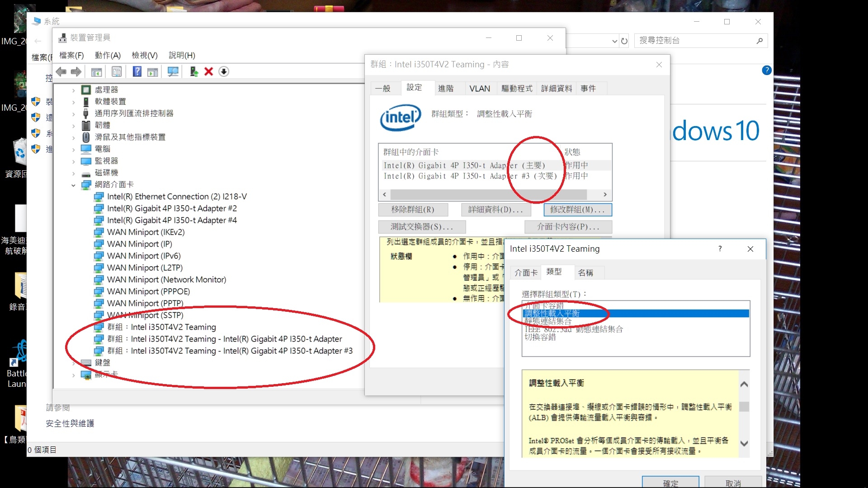The image size is (868, 488).
Task: Collapse the 網路介面卡 tree node
Action: [73, 185]
